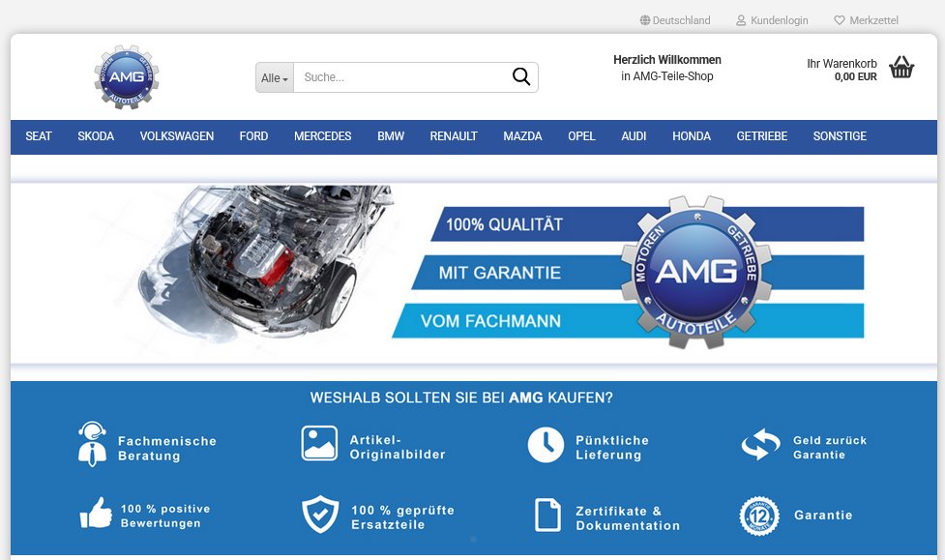Click the AMG gear logo in header

[126, 77]
